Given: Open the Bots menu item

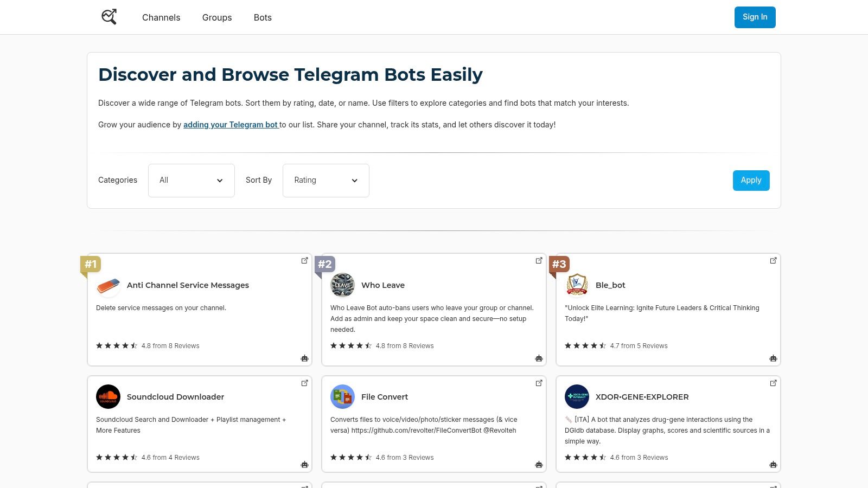Looking at the screenshot, I should [x=263, y=17].
